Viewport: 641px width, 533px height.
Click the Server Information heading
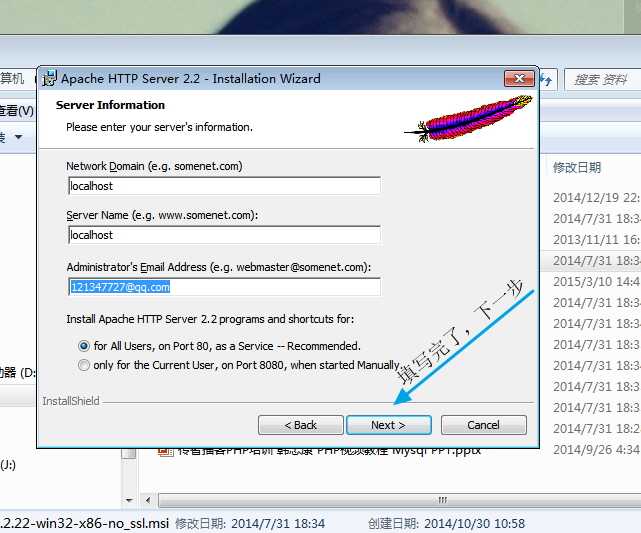pos(110,105)
